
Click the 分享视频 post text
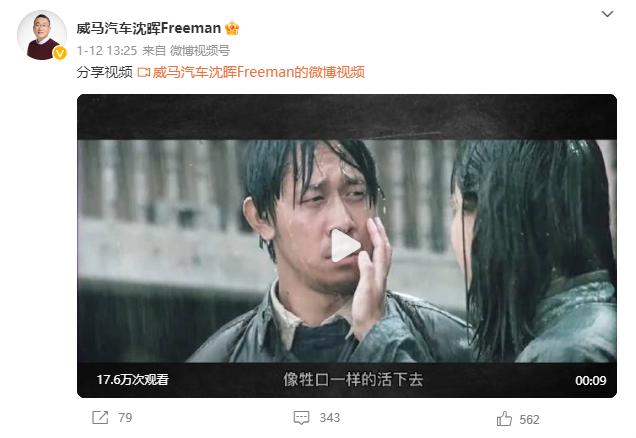coord(105,72)
